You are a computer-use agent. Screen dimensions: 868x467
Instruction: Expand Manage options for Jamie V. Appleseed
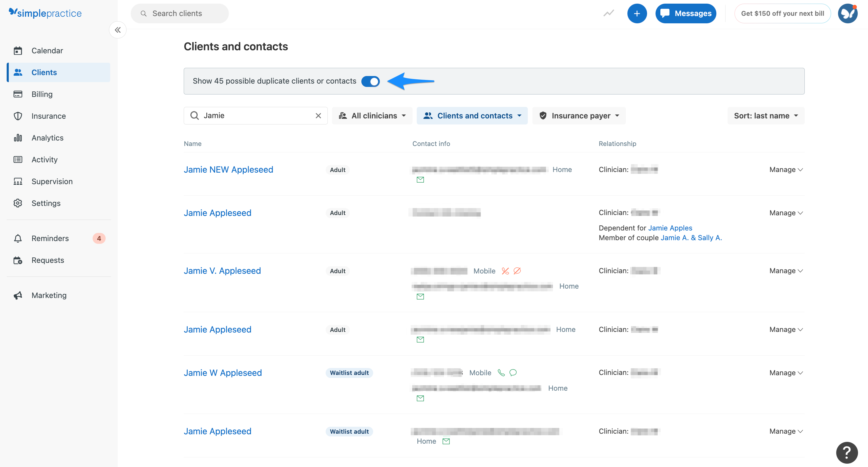[x=786, y=270]
